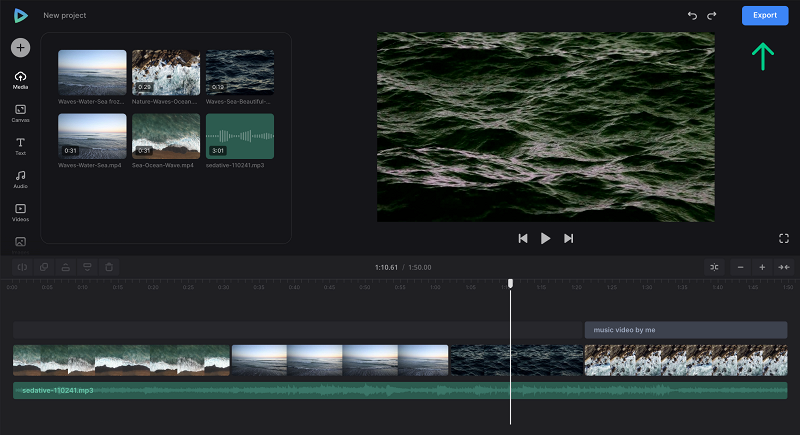Click the Clipchamp-style app logo
Screen dimensions: 800x435
[x=20, y=15]
